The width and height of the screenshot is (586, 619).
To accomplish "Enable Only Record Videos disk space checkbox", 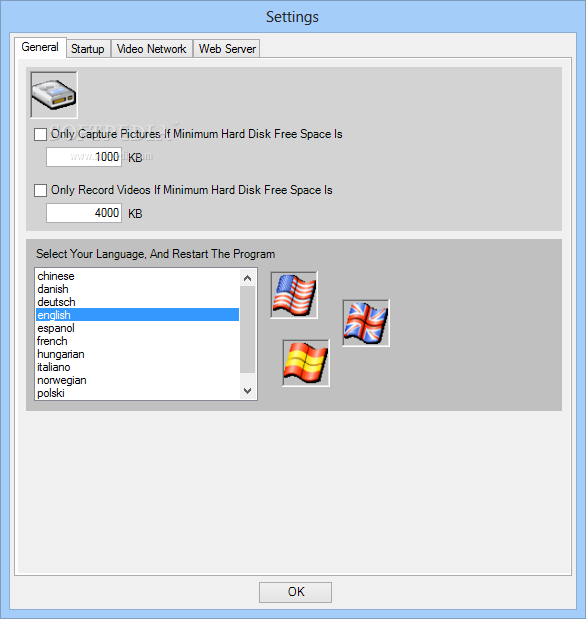I will 40,190.
